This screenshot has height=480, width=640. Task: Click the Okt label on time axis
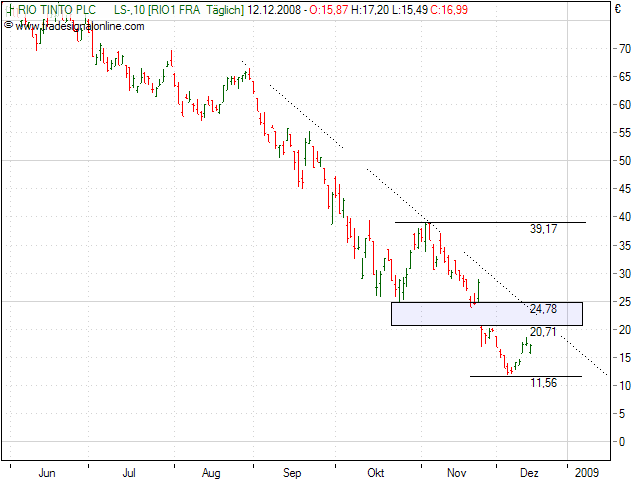pos(376,473)
